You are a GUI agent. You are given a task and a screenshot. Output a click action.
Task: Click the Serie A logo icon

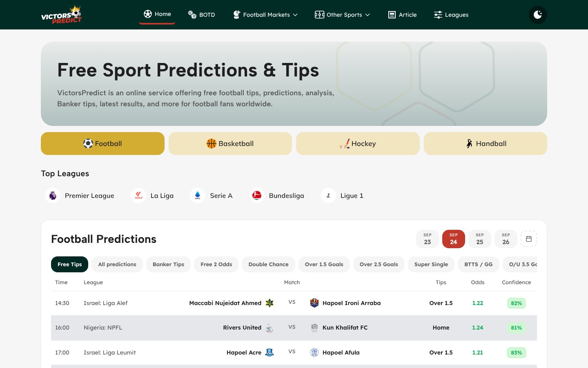click(198, 195)
